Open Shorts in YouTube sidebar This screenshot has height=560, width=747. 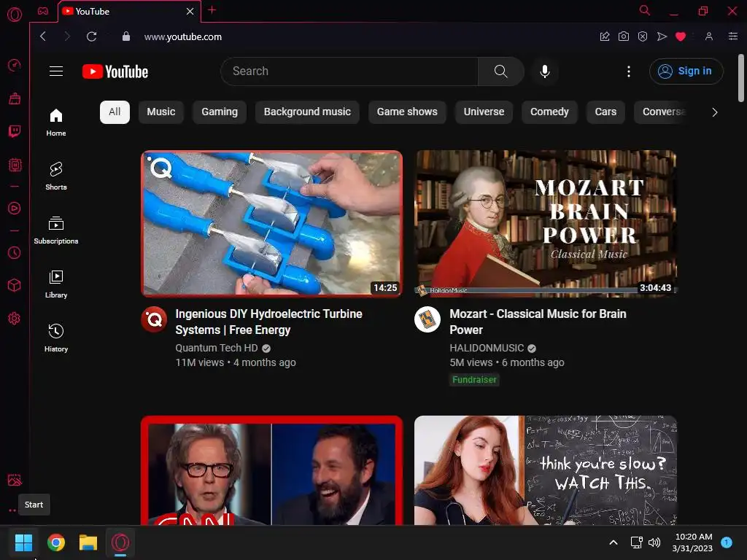point(56,176)
